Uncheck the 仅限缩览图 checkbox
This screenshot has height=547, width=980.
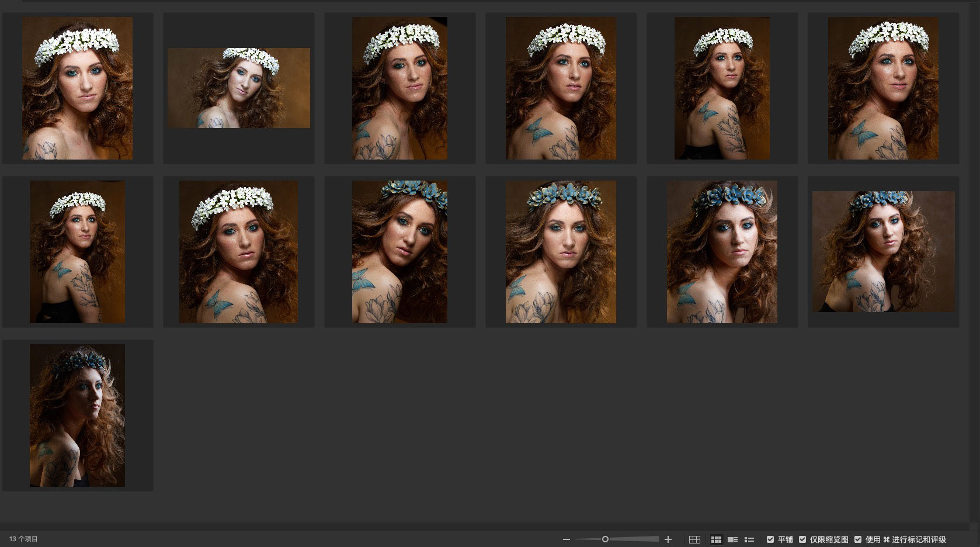[x=802, y=539]
